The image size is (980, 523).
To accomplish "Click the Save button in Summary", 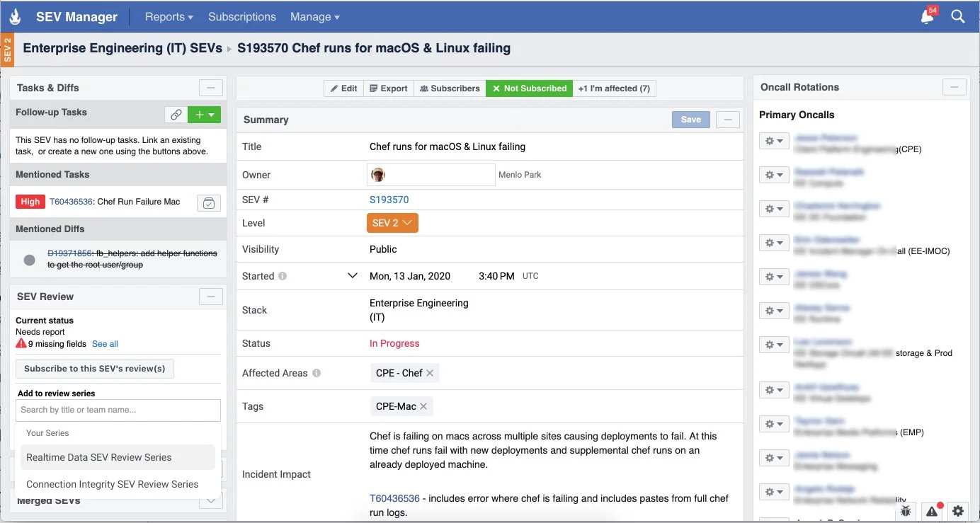I will (x=691, y=120).
